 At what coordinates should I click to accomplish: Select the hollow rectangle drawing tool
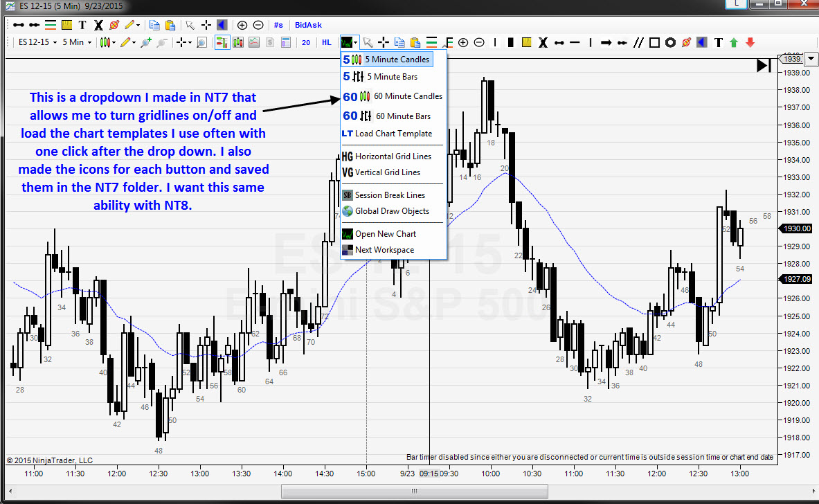pos(654,43)
